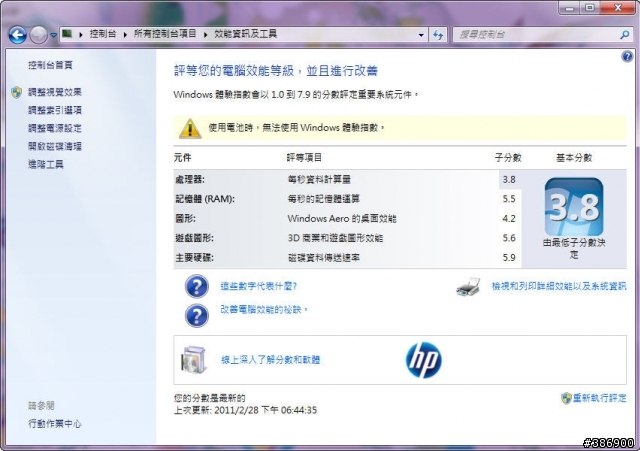Open 調整索引選項 link

pos(55,110)
